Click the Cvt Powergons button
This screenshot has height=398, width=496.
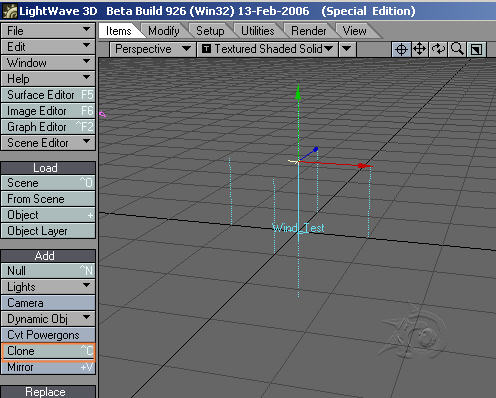point(48,335)
